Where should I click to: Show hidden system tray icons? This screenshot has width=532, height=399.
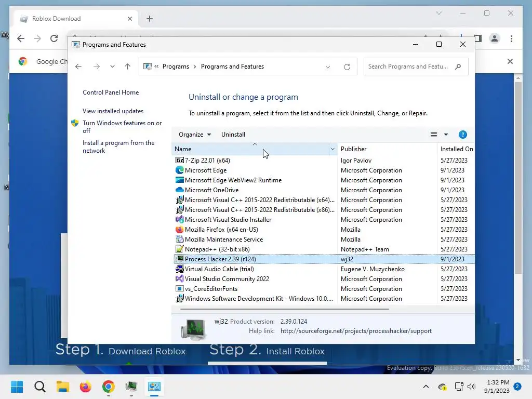pyautogui.click(x=426, y=387)
